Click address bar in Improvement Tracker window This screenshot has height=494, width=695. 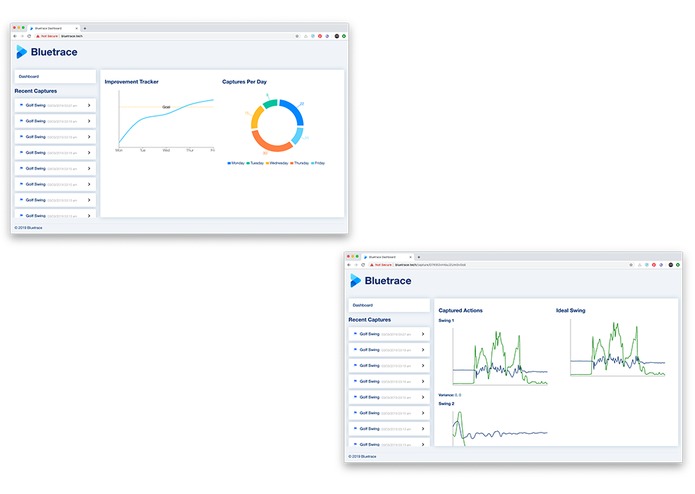(164, 36)
